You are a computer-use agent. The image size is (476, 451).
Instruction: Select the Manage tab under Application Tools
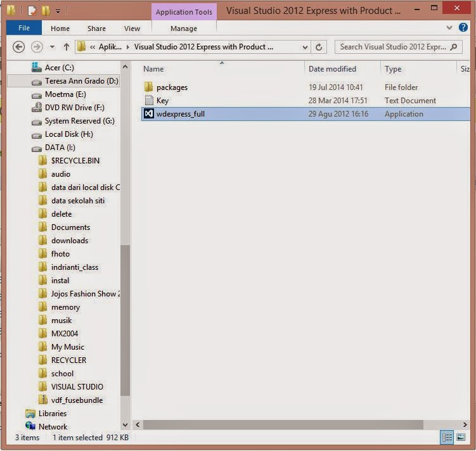[x=184, y=29]
